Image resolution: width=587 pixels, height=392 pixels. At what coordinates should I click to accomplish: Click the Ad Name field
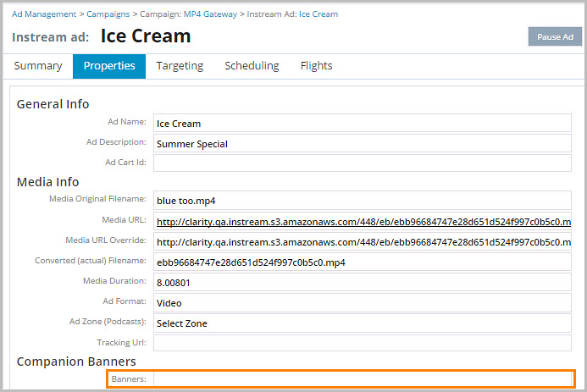click(363, 124)
